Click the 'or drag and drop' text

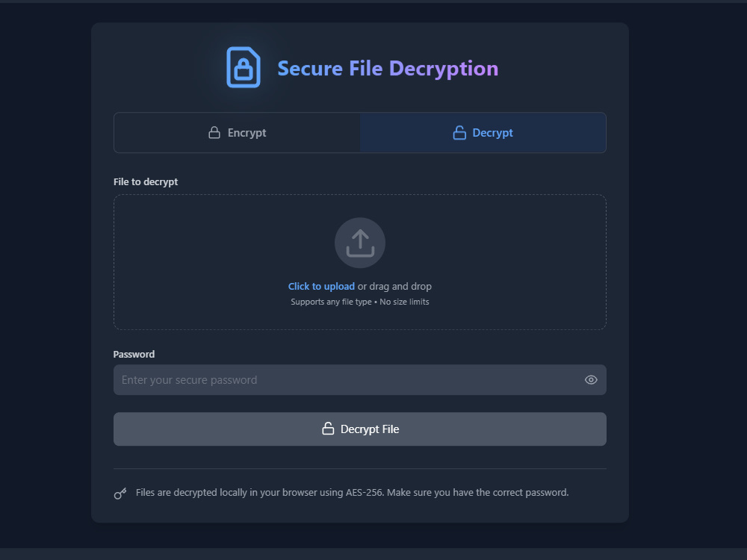point(394,286)
